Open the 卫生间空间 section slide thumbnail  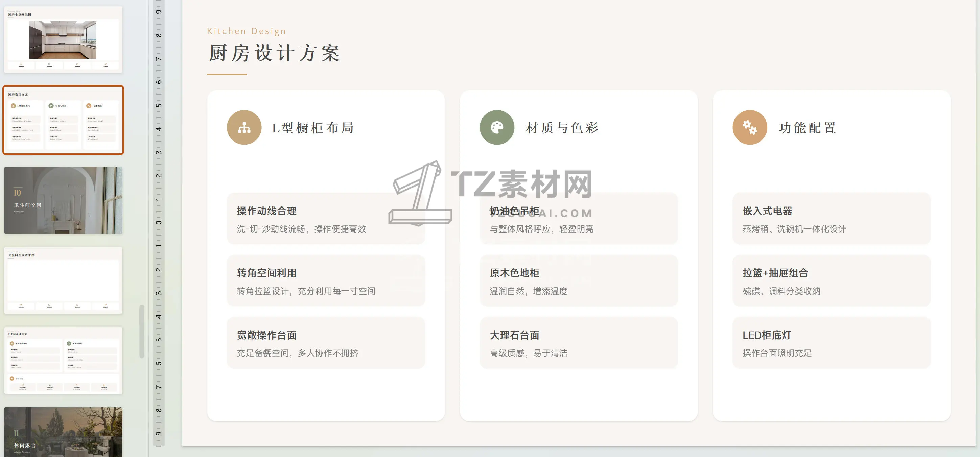(x=63, y=200)
